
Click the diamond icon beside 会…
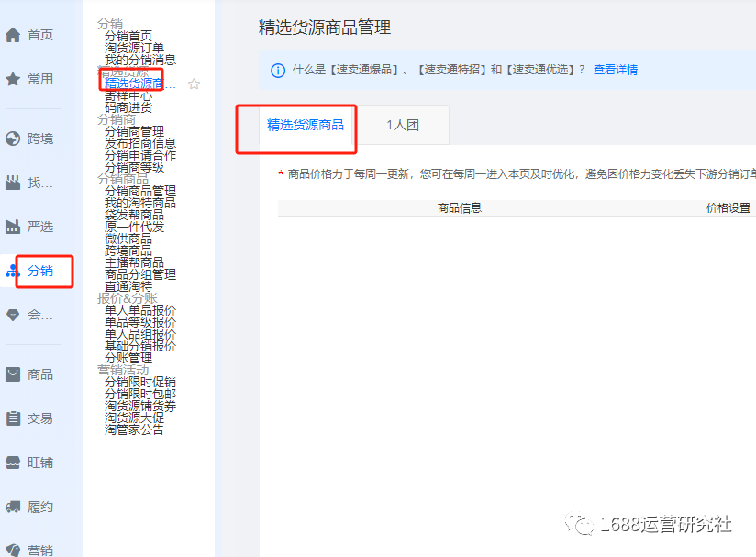pos(13,316)
